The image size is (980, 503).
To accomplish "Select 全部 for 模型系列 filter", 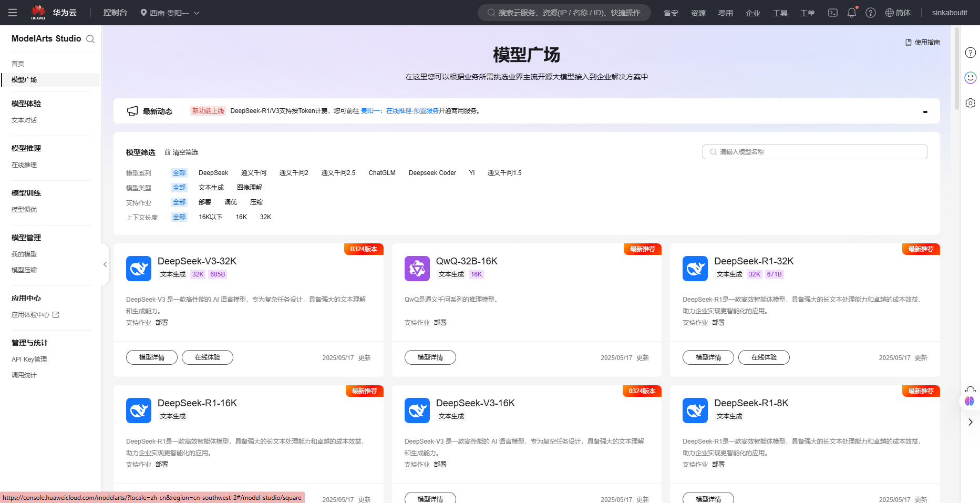I will (179, 173).
